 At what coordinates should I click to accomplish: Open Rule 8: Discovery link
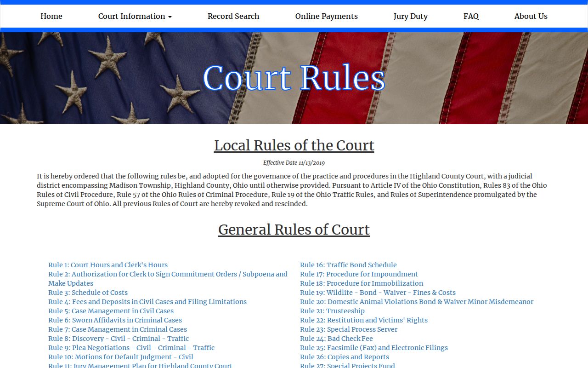pos(119,339)
